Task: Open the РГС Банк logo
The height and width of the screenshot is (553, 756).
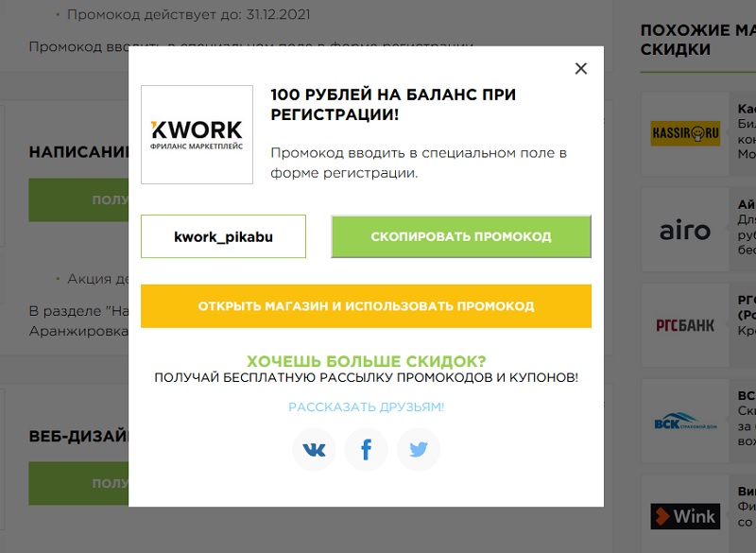Action: click(685, 325)
